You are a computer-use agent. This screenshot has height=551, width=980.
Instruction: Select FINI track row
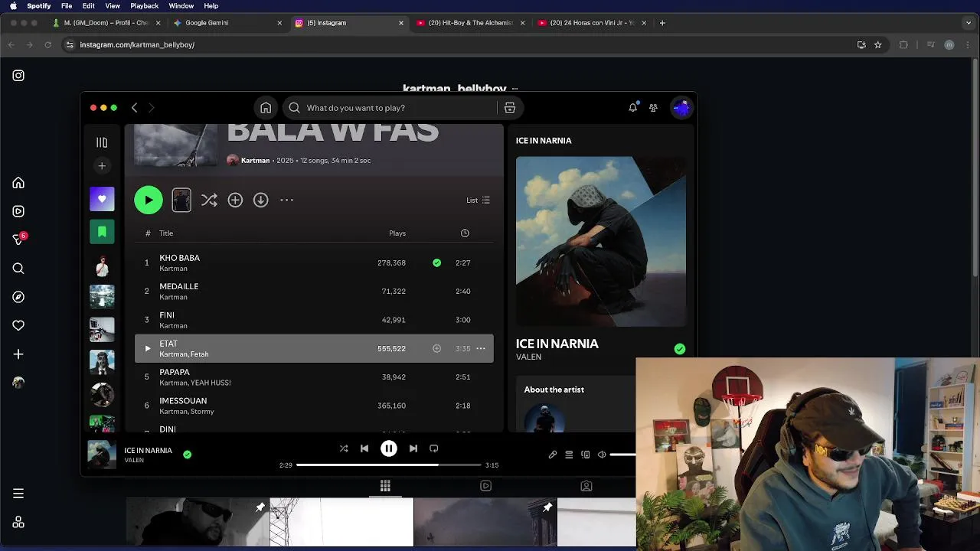click(314, 320)
